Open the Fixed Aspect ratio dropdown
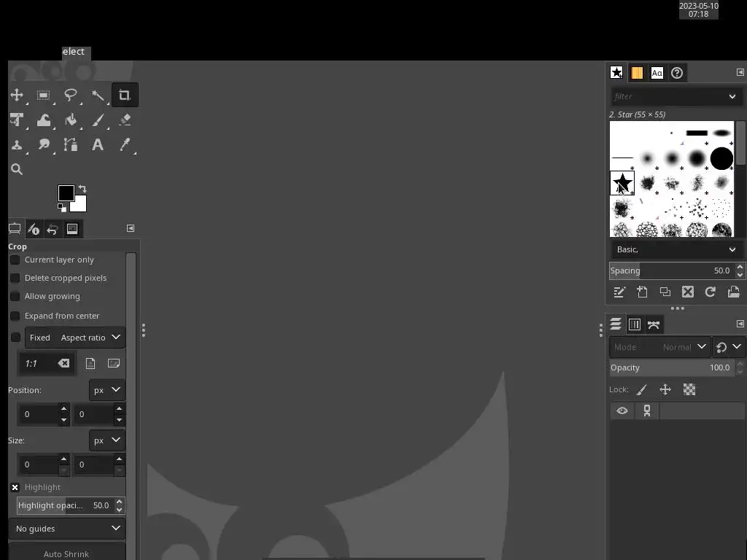The width and height of the screenshot is (747, 560). [x=75, y=338]
